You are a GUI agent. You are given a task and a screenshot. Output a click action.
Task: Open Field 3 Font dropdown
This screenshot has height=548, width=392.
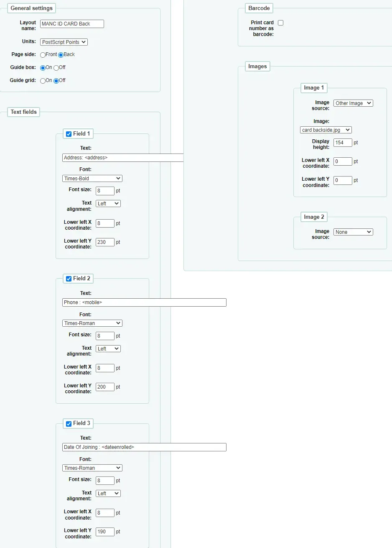[x=92, y=468]
